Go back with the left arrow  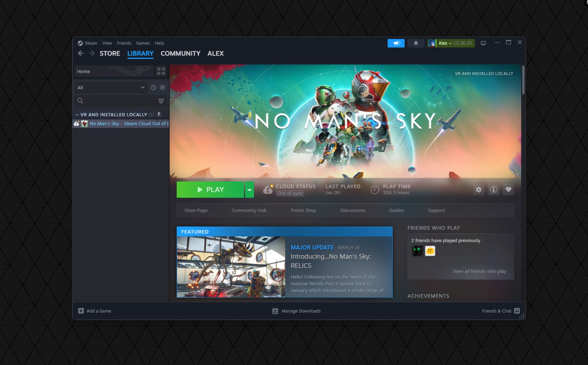81,53
